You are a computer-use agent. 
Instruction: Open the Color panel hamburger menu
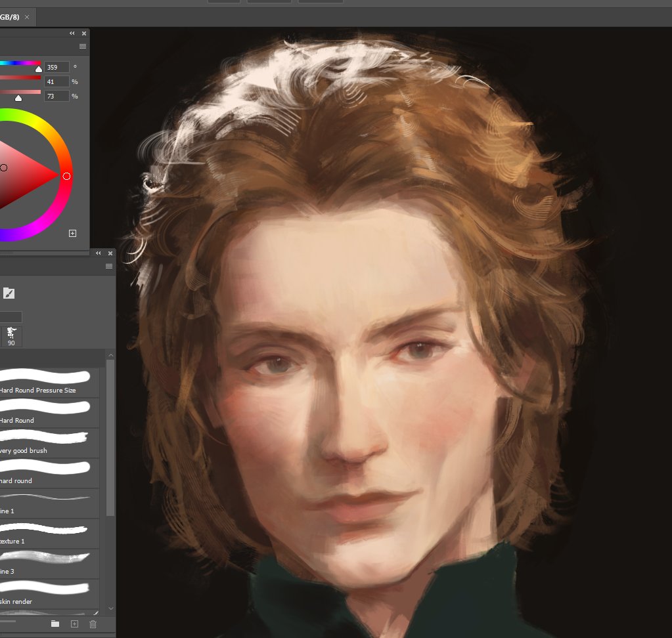pyautogui.click(x=83, y=46)
